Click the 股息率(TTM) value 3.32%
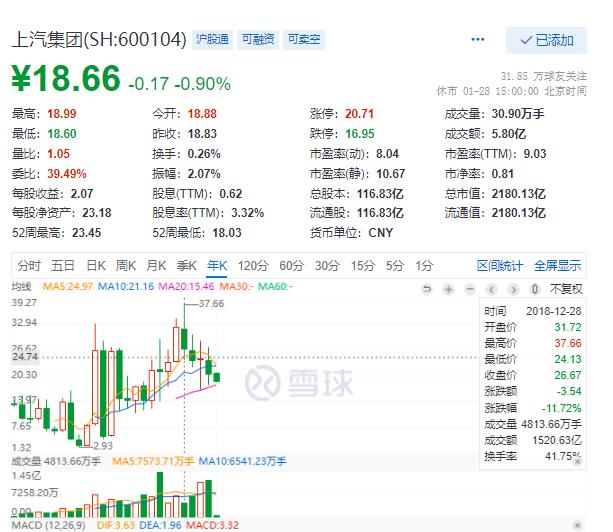Image resolution: width=613 pixels, height=532 pixels. pyautogui.click(x=247, y=213)
